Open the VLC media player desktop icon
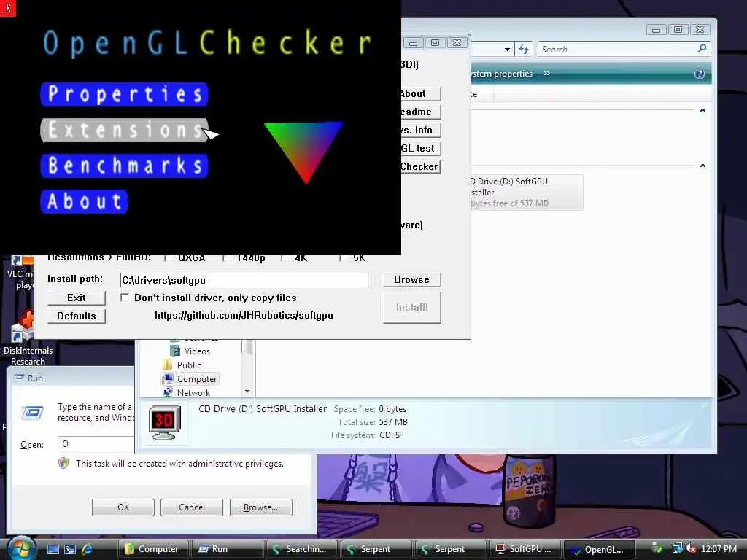 21,273
